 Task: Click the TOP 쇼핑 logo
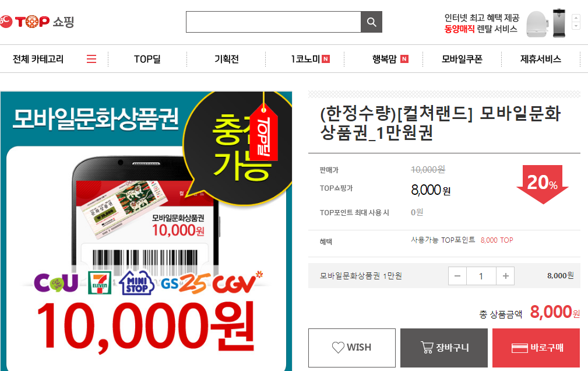pos(37,22)
